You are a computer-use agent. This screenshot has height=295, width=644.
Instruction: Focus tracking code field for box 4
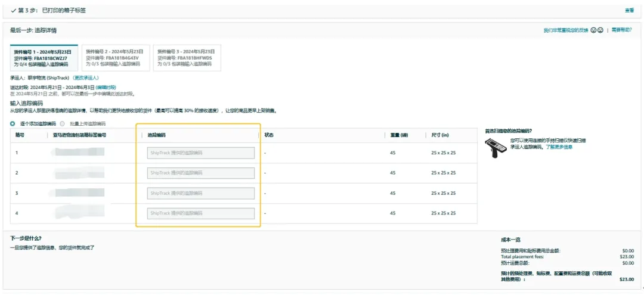click(x=201, y=213)
